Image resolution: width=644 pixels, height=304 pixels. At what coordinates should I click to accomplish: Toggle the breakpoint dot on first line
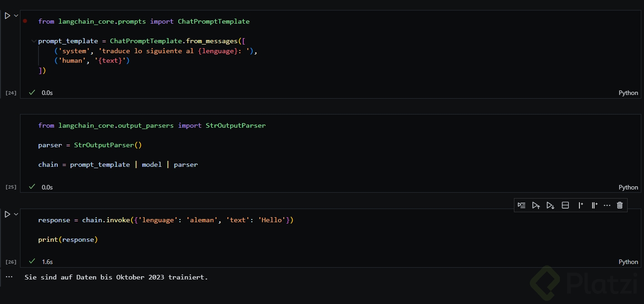coord(25,21)
